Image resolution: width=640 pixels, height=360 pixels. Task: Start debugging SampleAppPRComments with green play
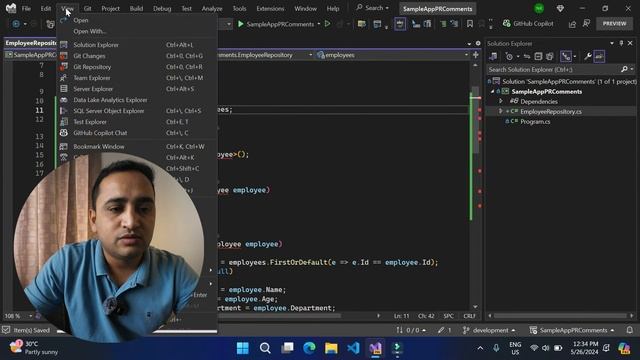(276, 24)
